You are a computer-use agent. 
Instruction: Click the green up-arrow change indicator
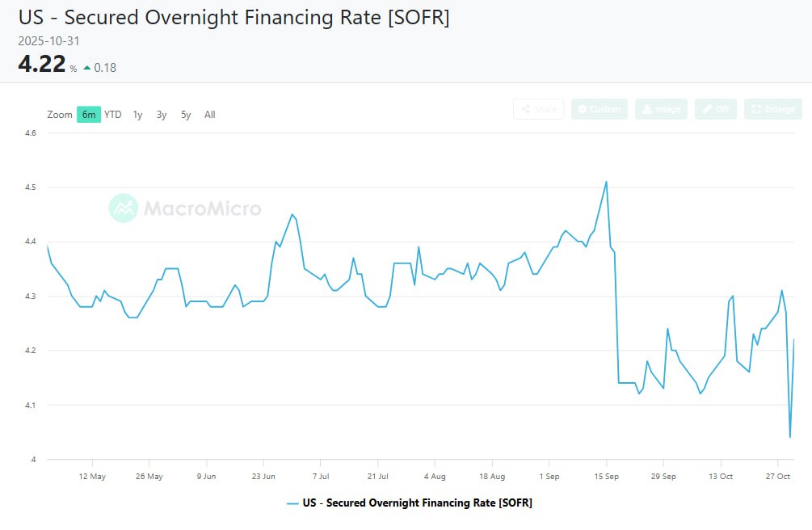87,68
